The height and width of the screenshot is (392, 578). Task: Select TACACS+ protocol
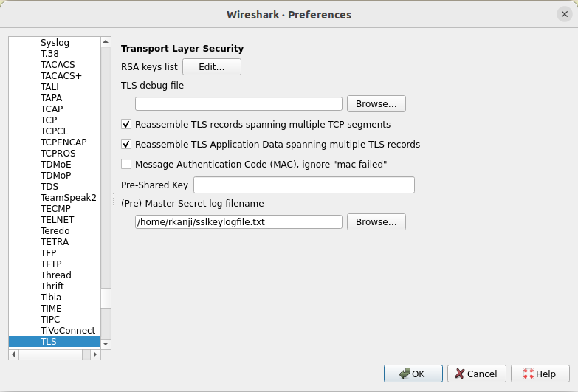point(55,75)
